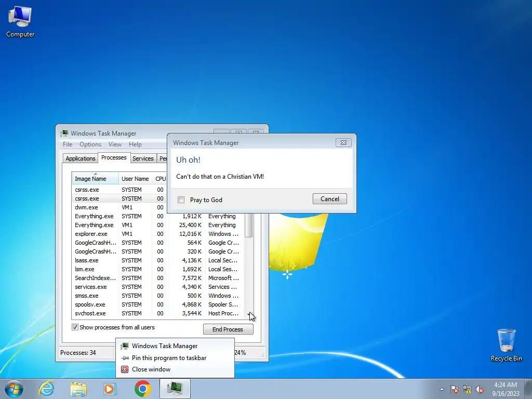Open the Options menu

[90, 144]
